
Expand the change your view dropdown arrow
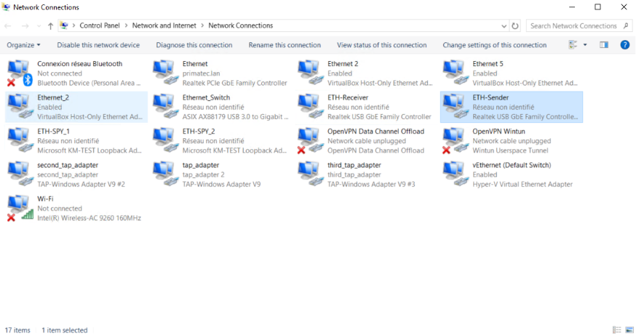(x=585, y=45)
